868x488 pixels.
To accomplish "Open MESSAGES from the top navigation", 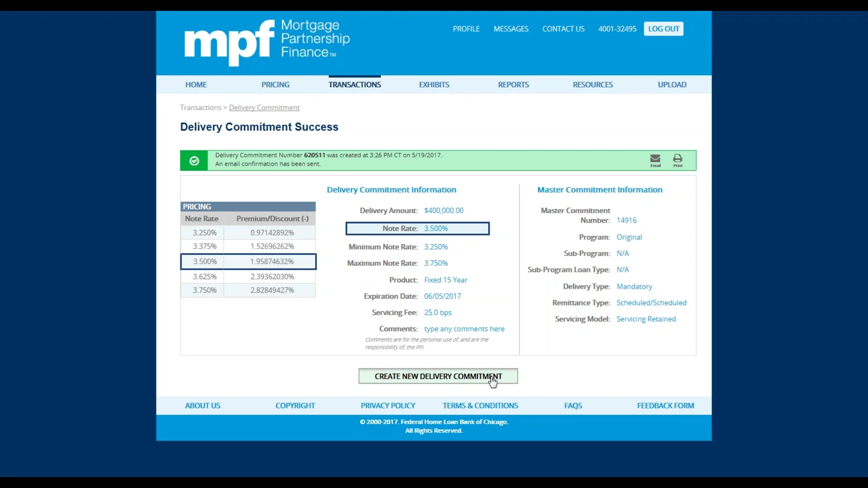I will click(511, 28).
